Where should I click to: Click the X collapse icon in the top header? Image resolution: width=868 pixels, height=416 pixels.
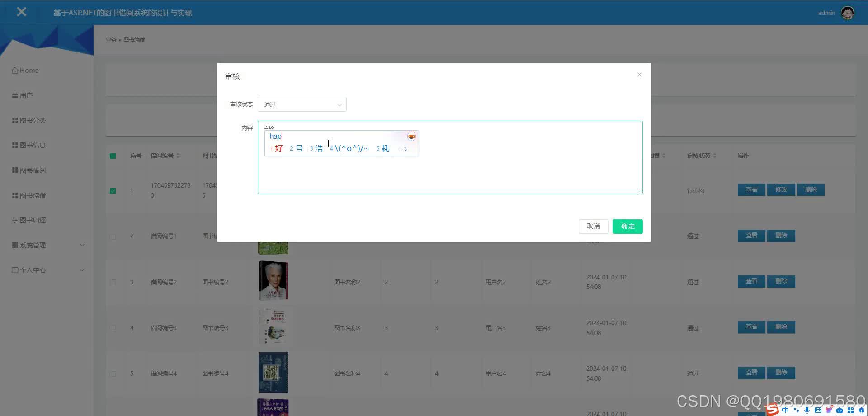coord(21,12)
